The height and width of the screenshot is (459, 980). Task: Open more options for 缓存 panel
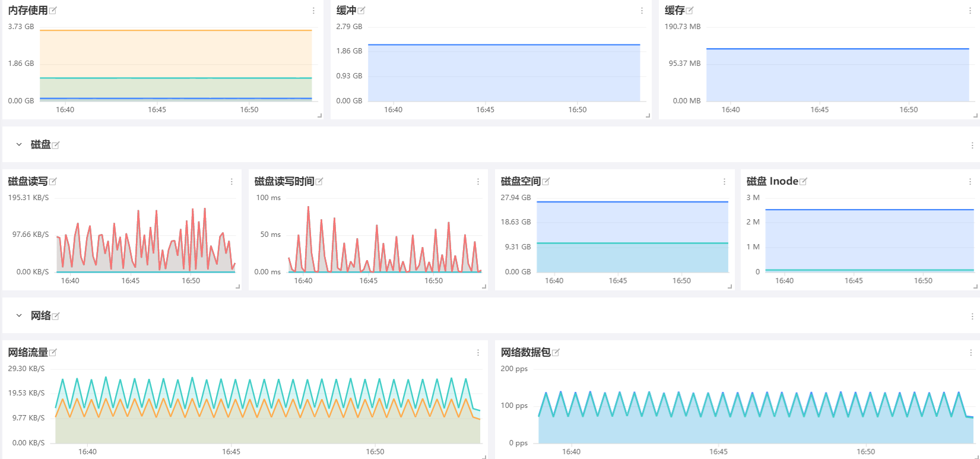[970, 11]
